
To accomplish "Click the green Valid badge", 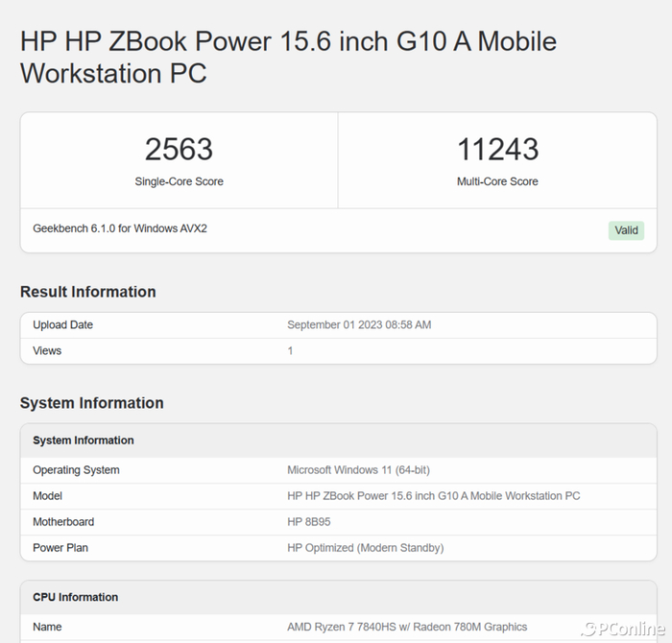I will coord(626,230).
